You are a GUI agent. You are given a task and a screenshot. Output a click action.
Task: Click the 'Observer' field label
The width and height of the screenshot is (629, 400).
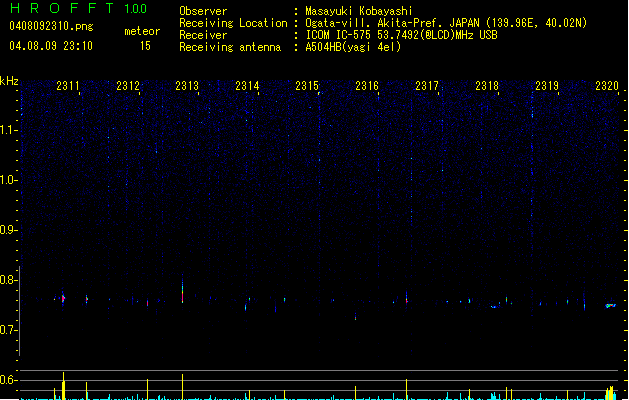click(203, 11)
